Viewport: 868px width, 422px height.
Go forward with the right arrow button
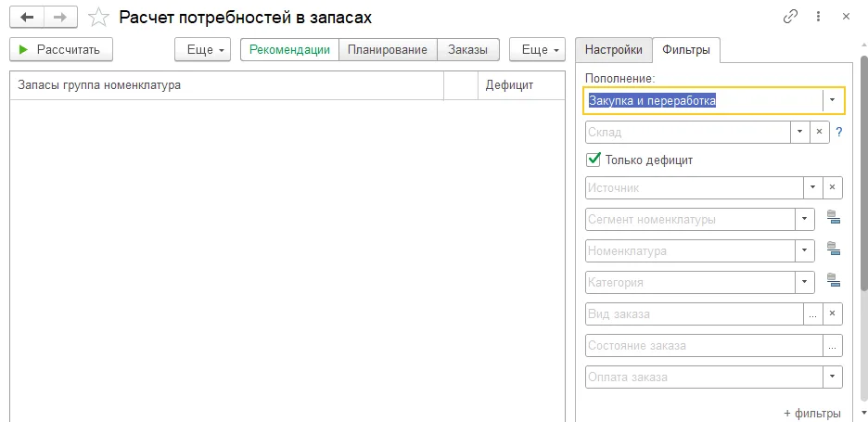[x=60, y=18]
